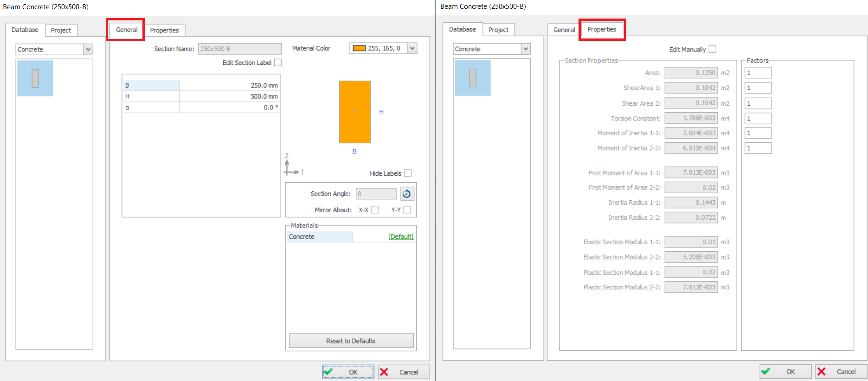Click the orange material color swatch

tap(359, 48)
